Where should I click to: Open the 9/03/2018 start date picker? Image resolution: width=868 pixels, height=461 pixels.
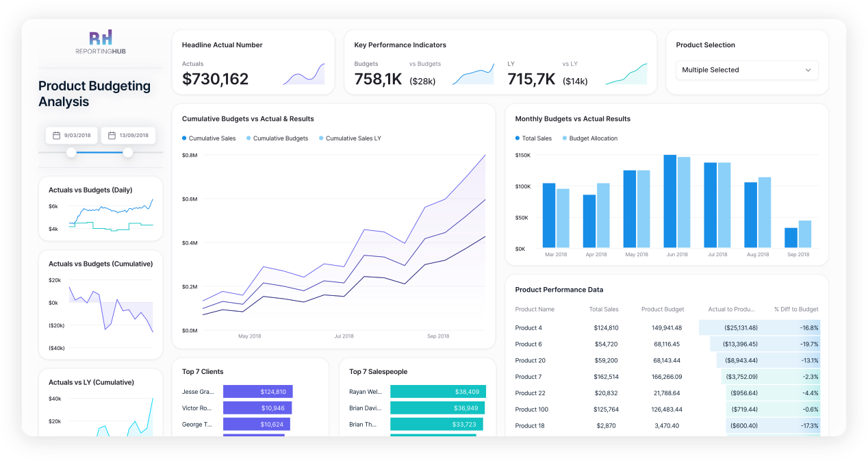click(x=72, y=135)
